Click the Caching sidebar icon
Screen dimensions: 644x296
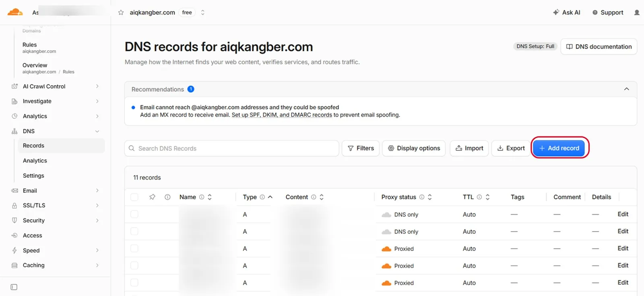click(x=14, y=265)
